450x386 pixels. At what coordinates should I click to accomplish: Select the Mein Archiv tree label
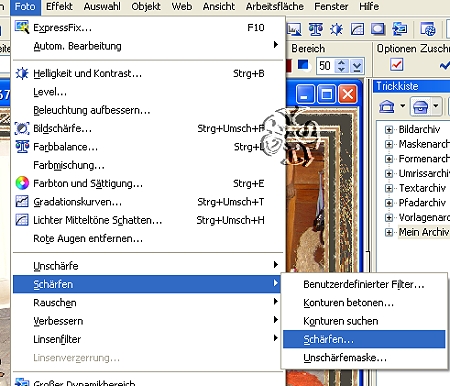424,232
